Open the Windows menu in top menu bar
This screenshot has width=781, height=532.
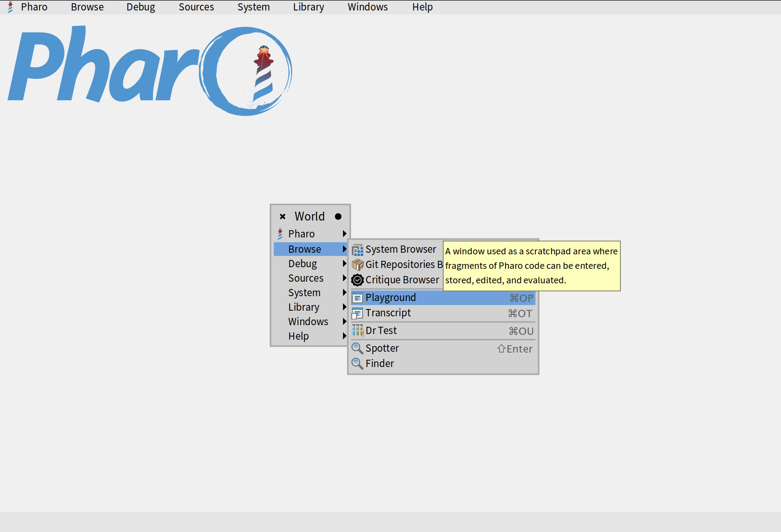click(x=367, y=7)
